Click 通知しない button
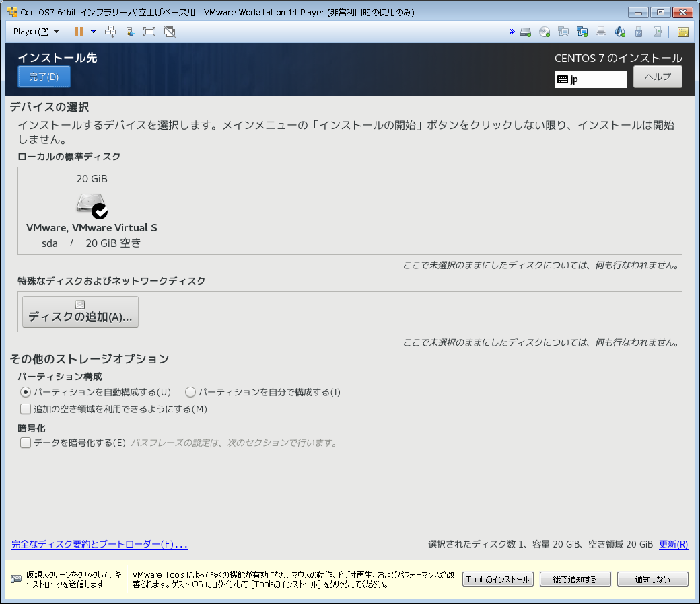This screenshot has width=700, height=604. tap(652, 580)
